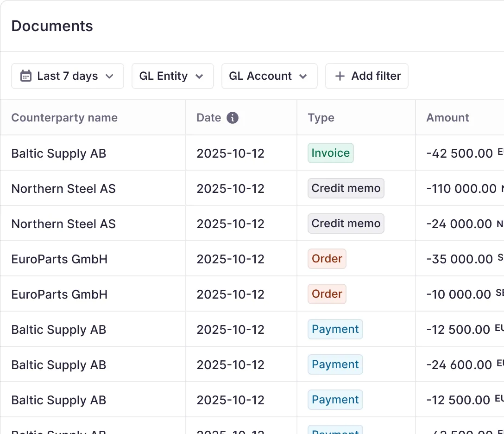Open EuroParts GmbH row with -10 000.00
This screenshot has width=504, height=434.
59,294
